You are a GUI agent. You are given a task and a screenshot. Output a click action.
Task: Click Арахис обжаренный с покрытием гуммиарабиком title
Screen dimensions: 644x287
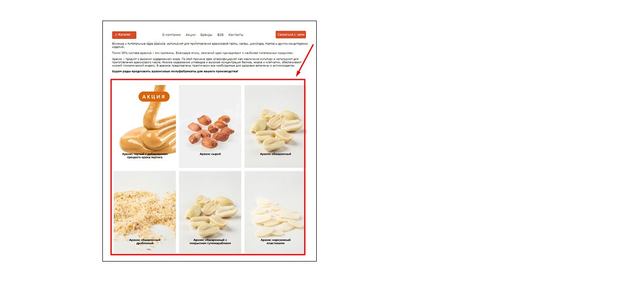(x=210, y=241)
